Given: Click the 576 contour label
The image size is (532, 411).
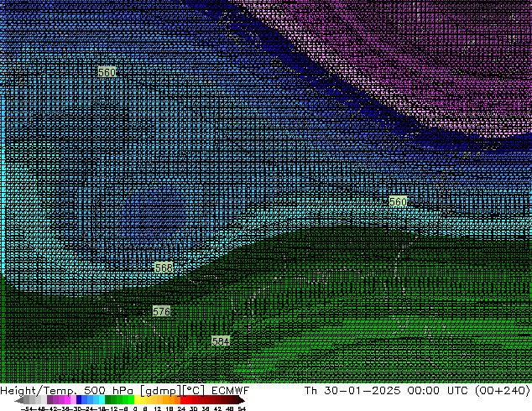Looking at the screenshot, I should coord(161,311).
